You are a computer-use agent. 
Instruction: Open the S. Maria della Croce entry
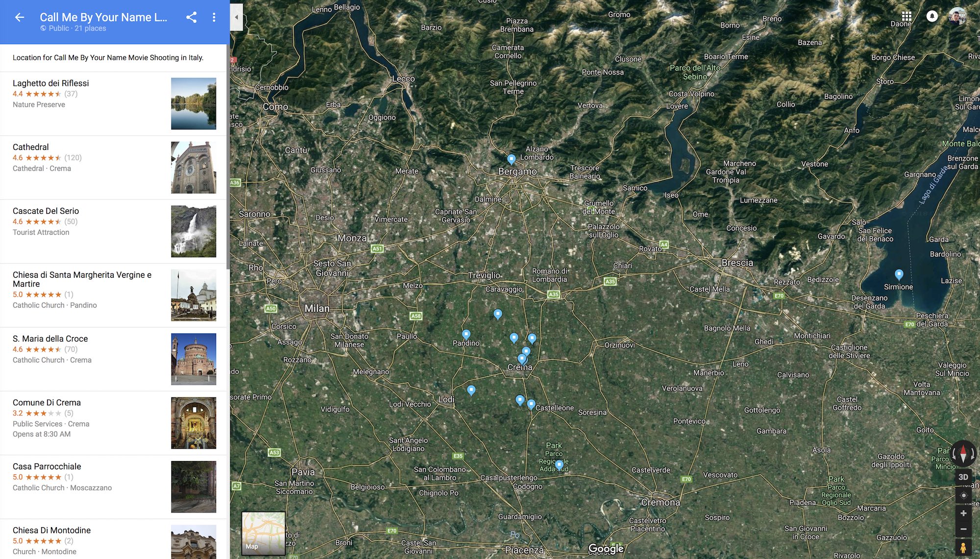point(113,359)
